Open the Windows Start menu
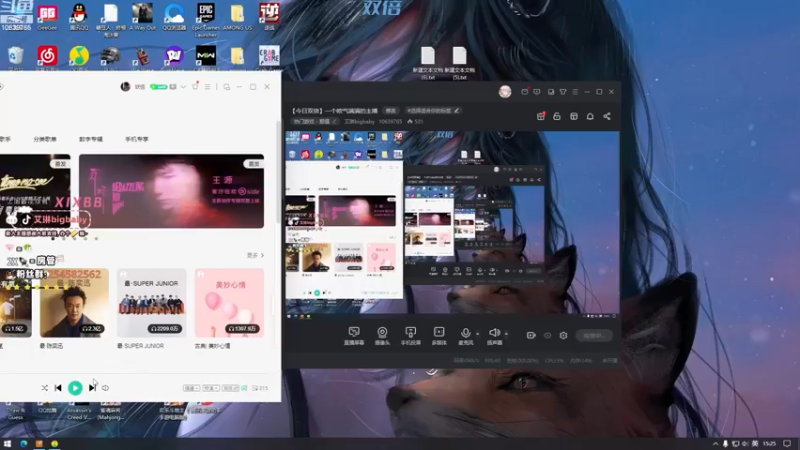 [7, 444]
